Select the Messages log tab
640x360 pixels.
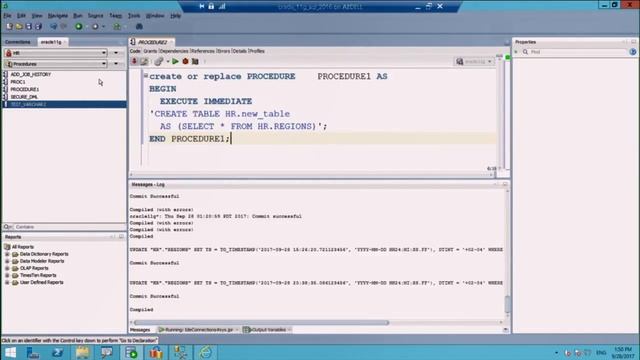(140, 330)
